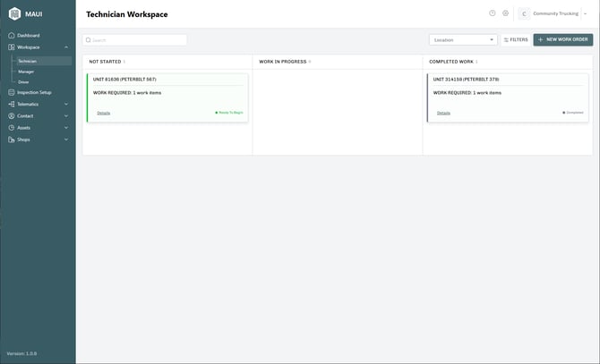The image size is (600, 364).
Task: Open Details link for Unit 81636
Action: [103, 113]
